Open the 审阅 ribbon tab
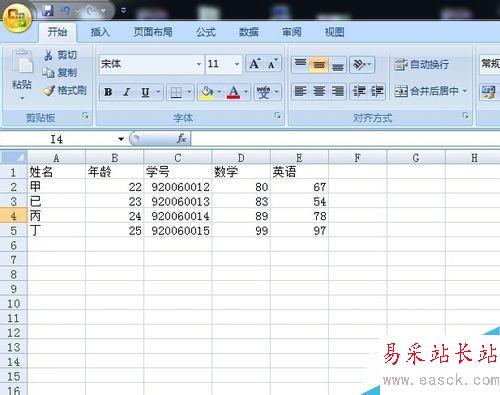Image resolution: width=500 pixels, height=395 pixels. pos(292,32)
